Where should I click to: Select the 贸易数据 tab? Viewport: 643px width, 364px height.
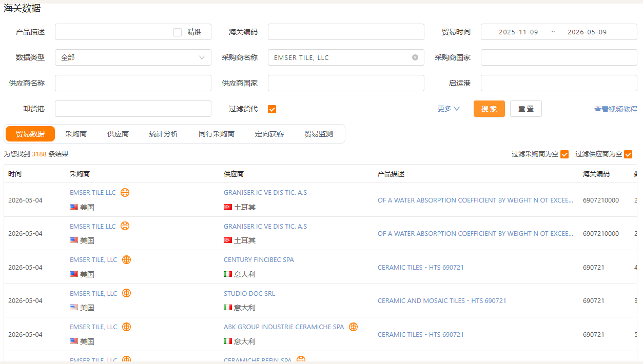[30, 134]
